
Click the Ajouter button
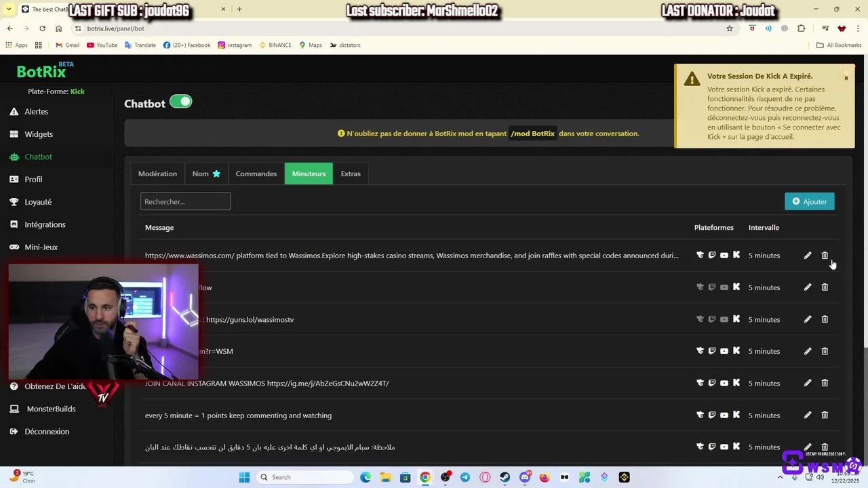coord(810,201)
